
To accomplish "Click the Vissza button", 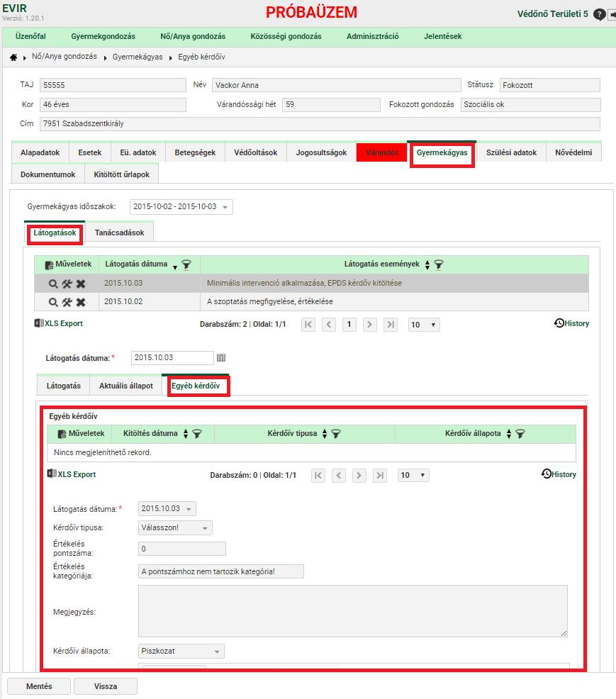I will pyautogui.click(x=106, y=686).
